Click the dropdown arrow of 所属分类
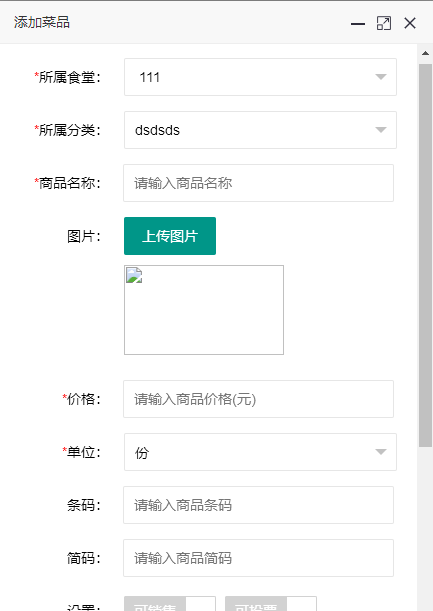Screen dimensions: 433x611 coord(381,130)
